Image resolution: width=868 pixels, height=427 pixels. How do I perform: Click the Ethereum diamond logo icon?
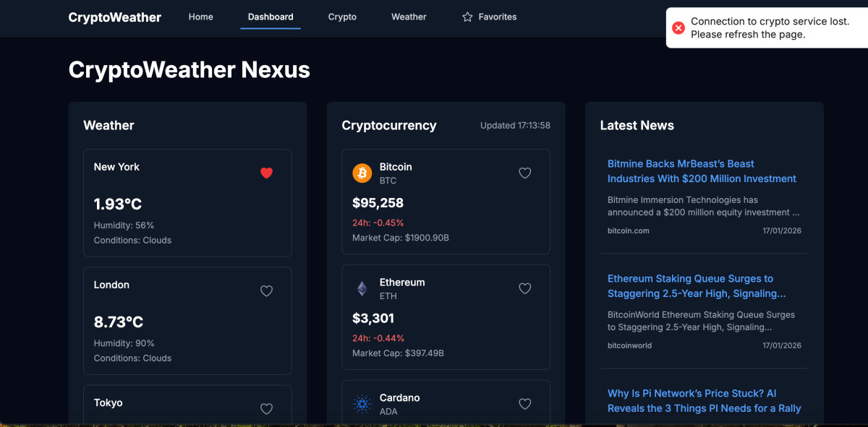(362, 289)
